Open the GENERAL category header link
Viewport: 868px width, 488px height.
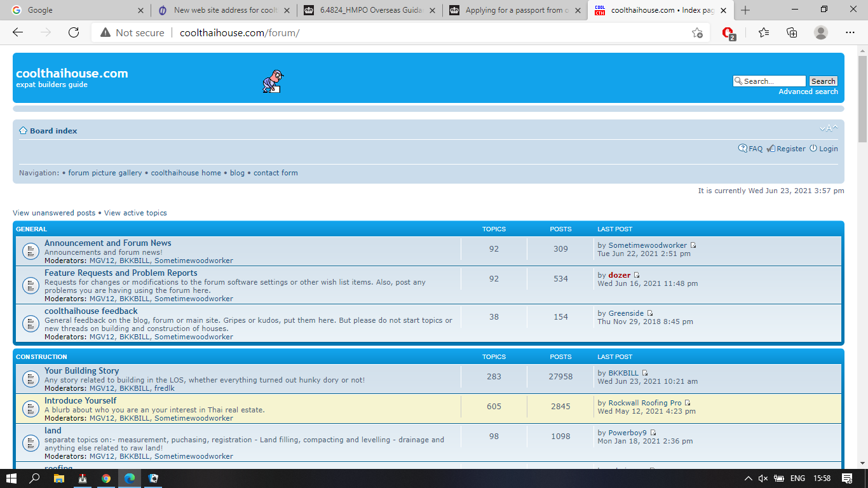(31, 229)
